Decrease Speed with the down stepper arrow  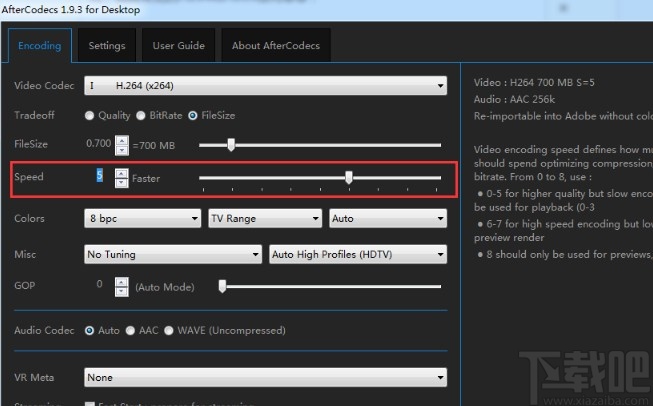[x=122, y=183]
